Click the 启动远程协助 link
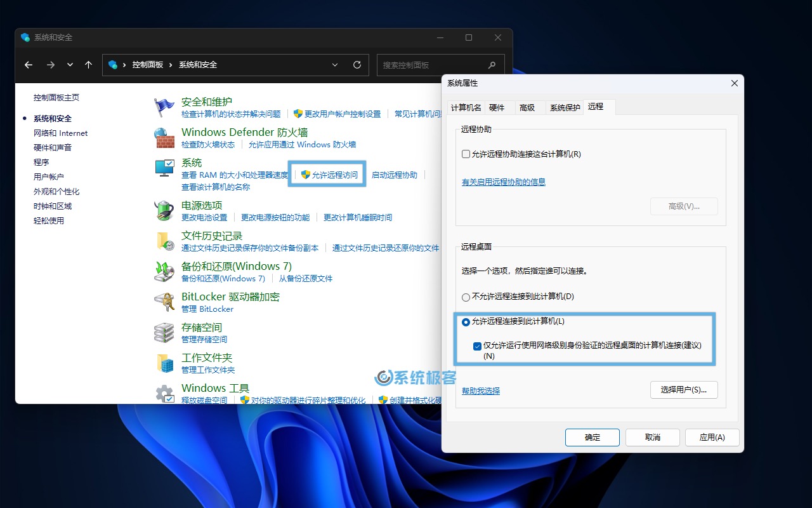Screen dimensions: 812x508 pos(395,175)
